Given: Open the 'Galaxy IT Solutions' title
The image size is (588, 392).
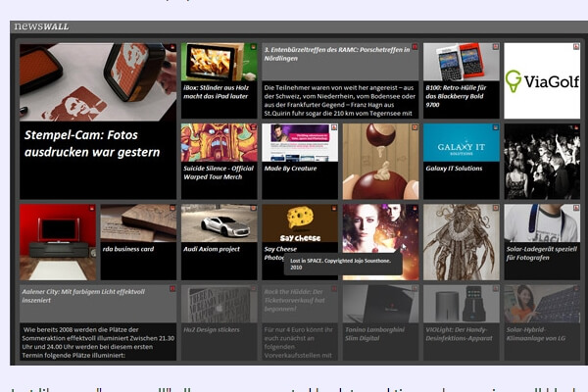Looking at the screenshot, I should pyautogui.click(x=454, y=169).
